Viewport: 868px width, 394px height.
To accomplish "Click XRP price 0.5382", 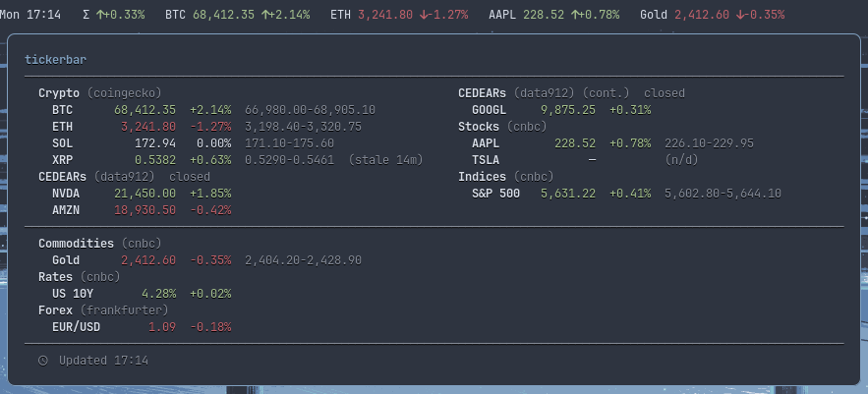I will [155, 160].
